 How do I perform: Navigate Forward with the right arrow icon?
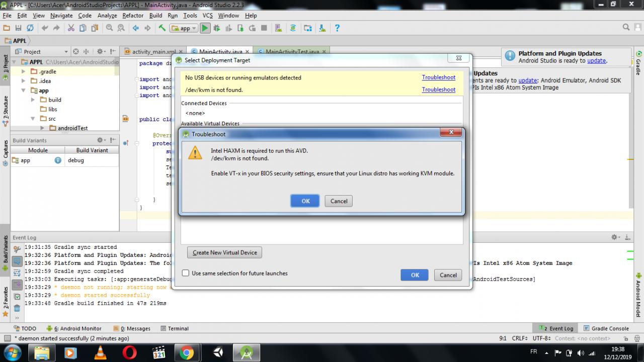[147, 28]
